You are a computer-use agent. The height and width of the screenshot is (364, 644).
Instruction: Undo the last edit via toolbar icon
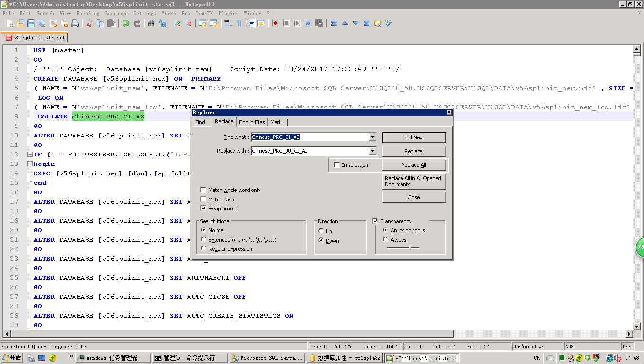tap(125, 23)
